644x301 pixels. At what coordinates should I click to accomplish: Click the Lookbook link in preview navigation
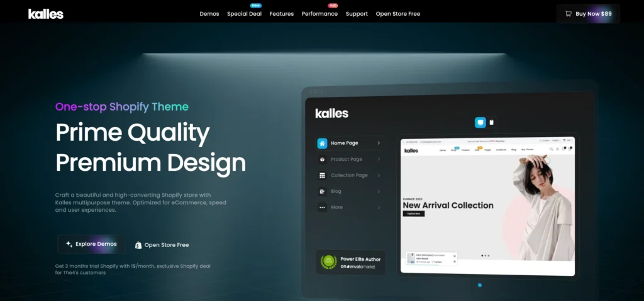(x=501, y=150)
